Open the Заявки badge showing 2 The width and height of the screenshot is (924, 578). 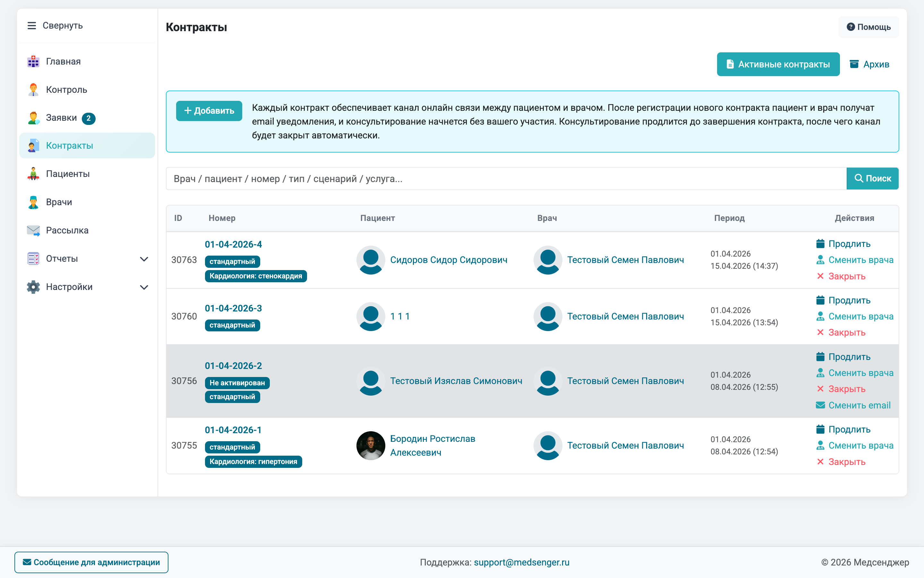pos(89,118)
